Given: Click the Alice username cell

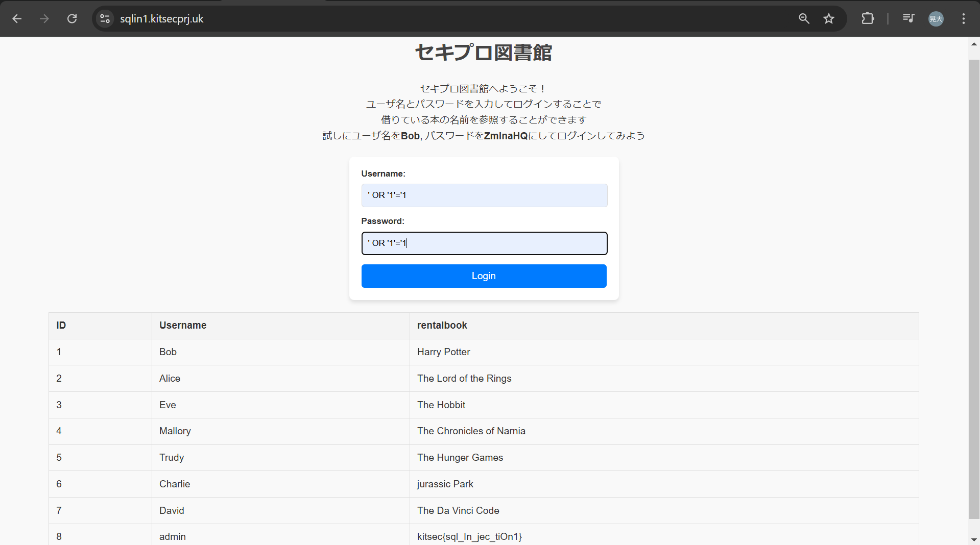Looking at the screenshot, I should pyautogui.click(x=280, y=379).
